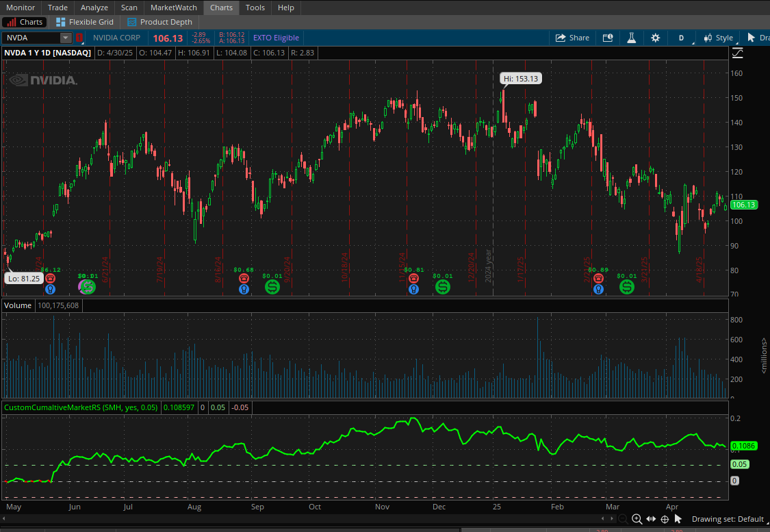Image resolution: width=770 pixels, height=532 pixels.
Task: Open the Monitor tab
Action: [x=21, y=8]
